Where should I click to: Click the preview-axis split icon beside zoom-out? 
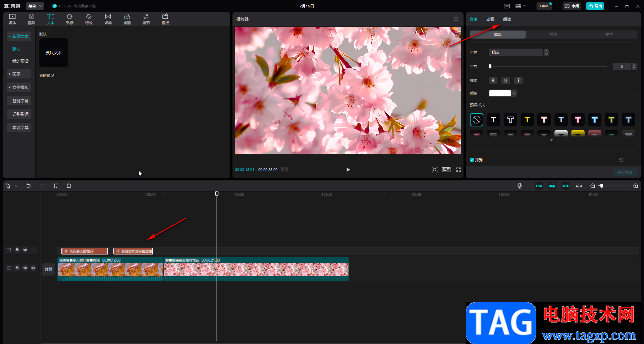pyautogui.click(x=579, y=186)
